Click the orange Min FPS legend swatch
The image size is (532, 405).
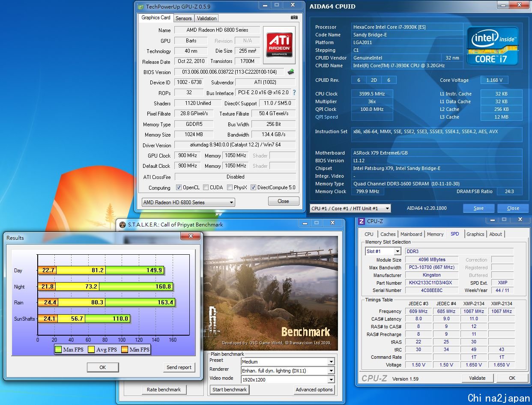(x=124, y=349)
